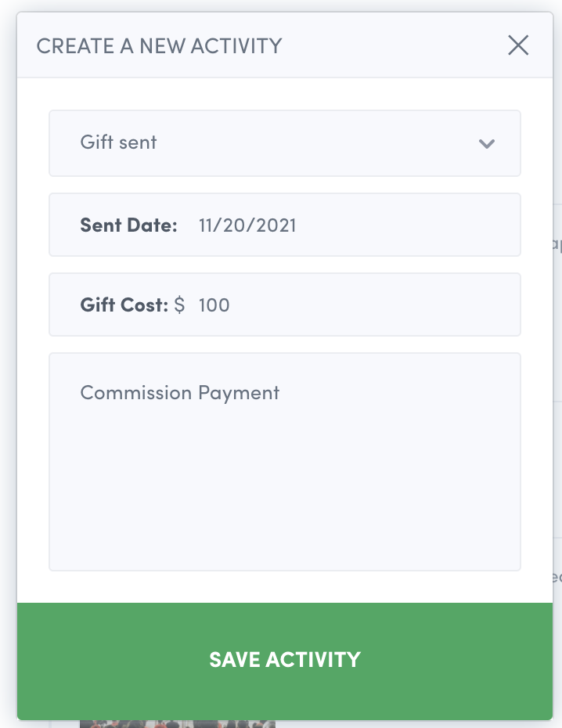Click the Create a New Activity title
The height and width of the screenshot is (728, 562).
pyautogui.click(x=159, y=45)
